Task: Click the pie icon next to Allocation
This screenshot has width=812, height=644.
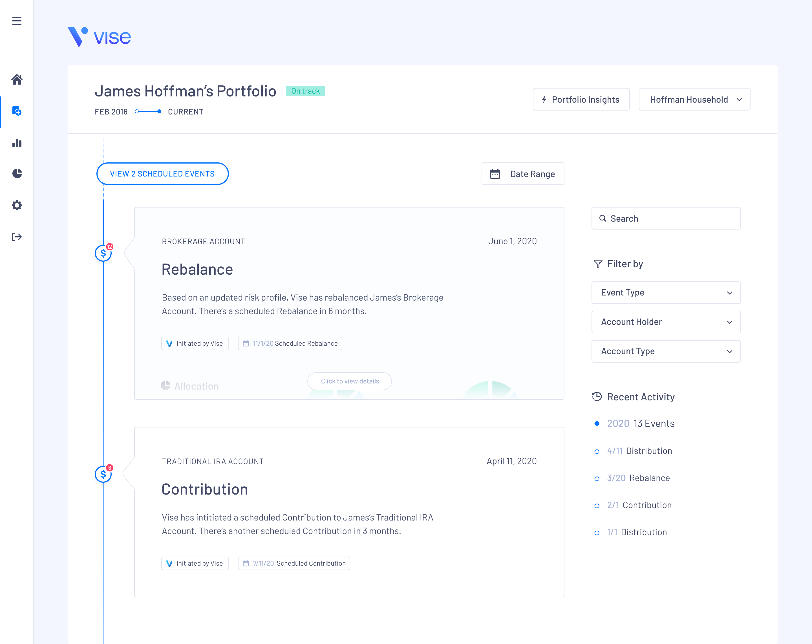Action: pos(165,385)
